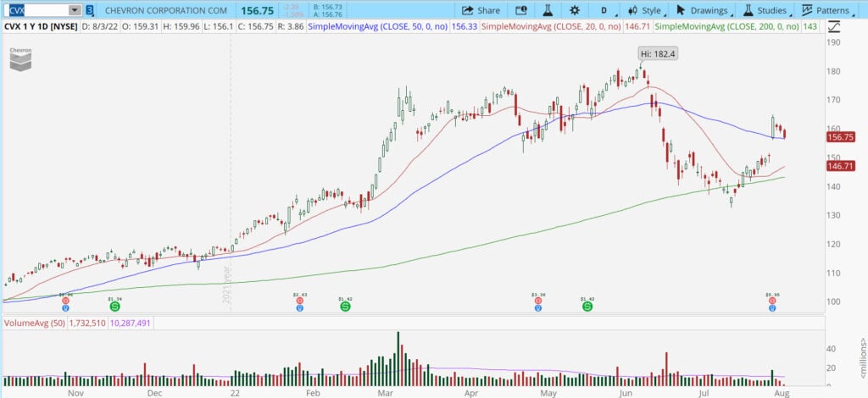
Task: Open the Studies menu
Action: click(766, 10)
